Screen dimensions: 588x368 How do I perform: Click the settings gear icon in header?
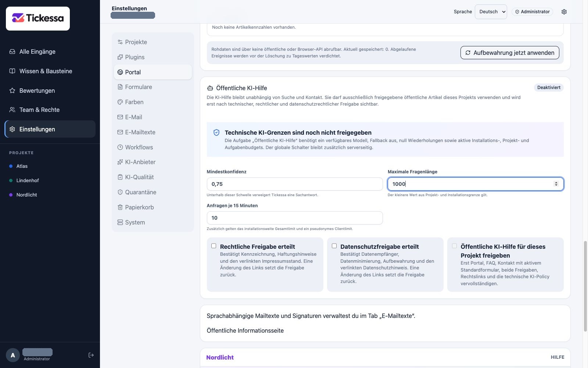coord(564,12)
